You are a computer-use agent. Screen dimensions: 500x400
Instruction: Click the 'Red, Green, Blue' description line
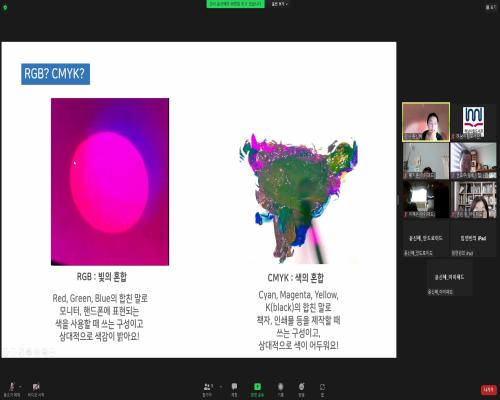[x=100, y=298]
